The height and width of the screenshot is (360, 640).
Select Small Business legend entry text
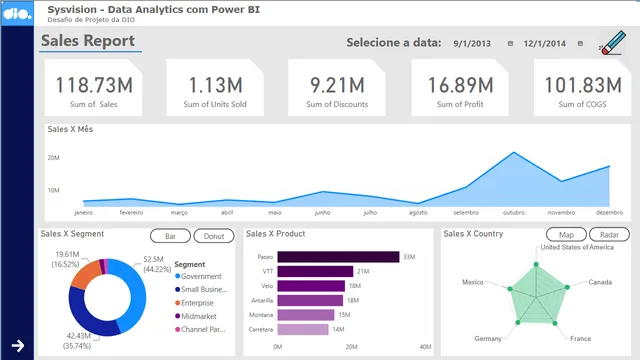204,289
